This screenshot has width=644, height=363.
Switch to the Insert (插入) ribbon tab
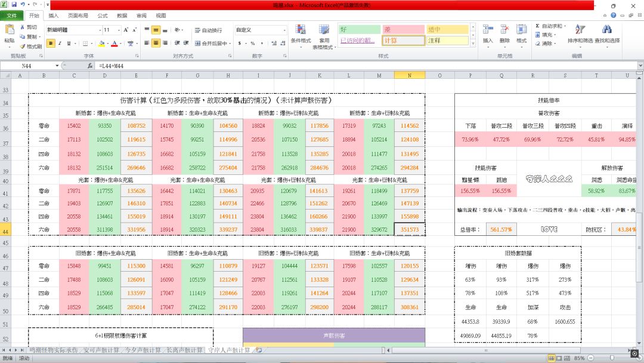[54, 16]
